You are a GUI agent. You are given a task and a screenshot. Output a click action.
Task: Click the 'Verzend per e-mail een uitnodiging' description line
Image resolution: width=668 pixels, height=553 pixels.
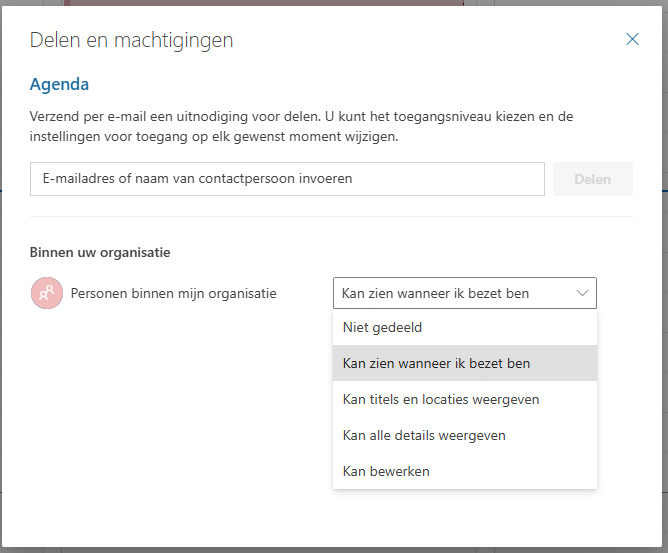tap(300, 117)
